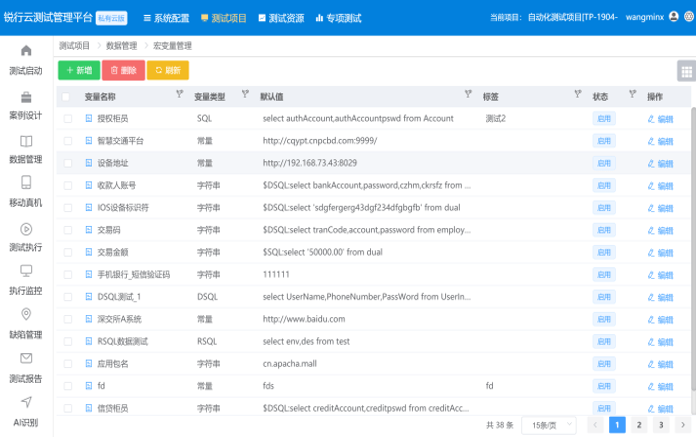Open the 15条/页 page size dropdown

550,425
